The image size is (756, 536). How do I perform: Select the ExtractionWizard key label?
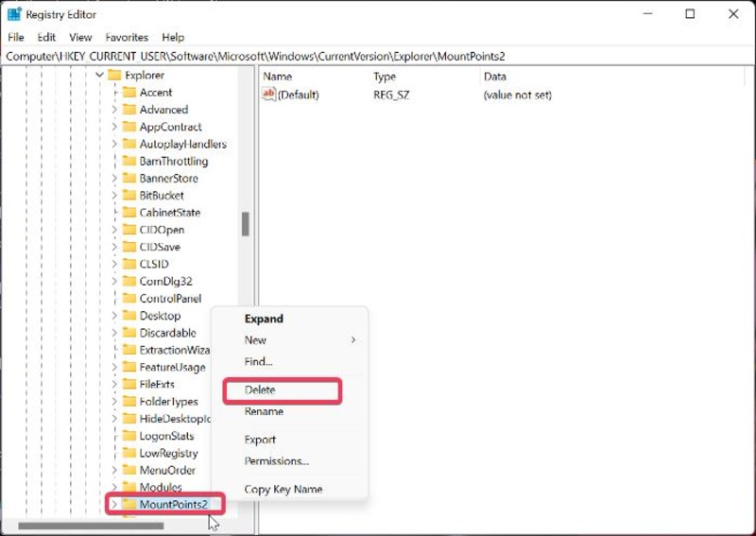pos(175,350)
